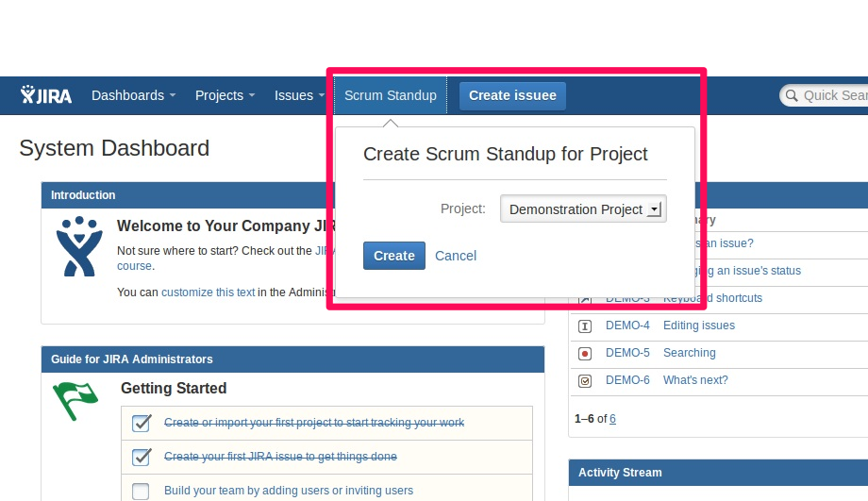
Task: Click the Introduction gadget header
Action: [188, 195]
